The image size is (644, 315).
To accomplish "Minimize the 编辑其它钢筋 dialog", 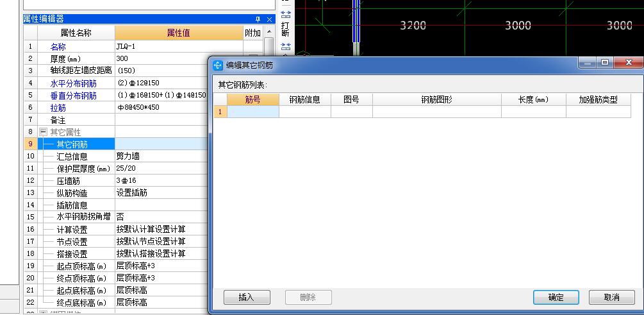I will 588,62.
